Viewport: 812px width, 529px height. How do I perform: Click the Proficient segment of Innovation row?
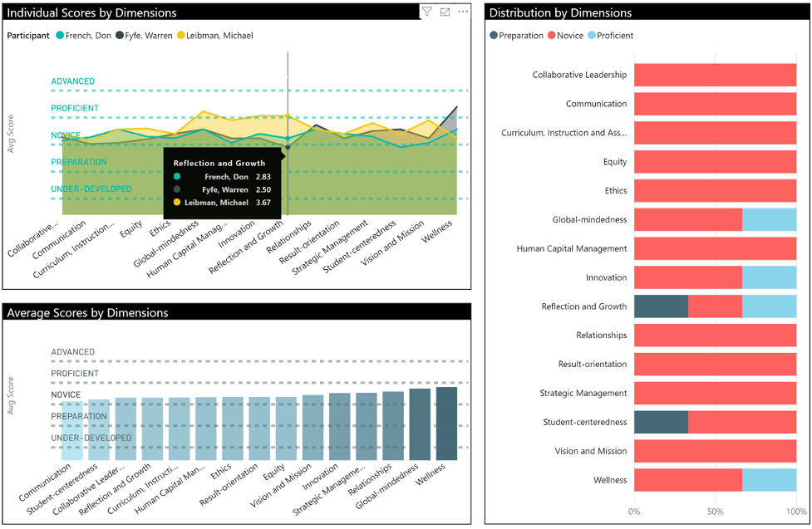[x=769, y=277]
